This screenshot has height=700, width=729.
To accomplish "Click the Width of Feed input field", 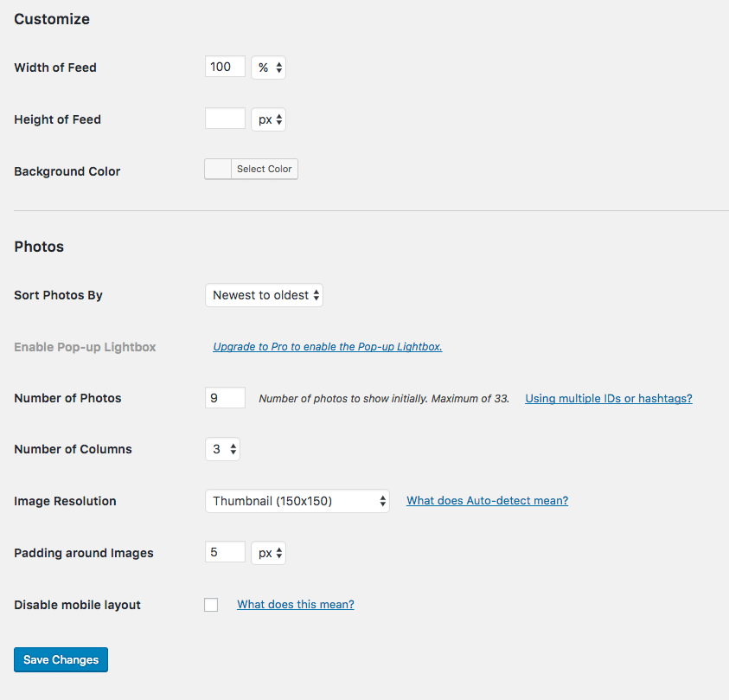I will [225, 67].
